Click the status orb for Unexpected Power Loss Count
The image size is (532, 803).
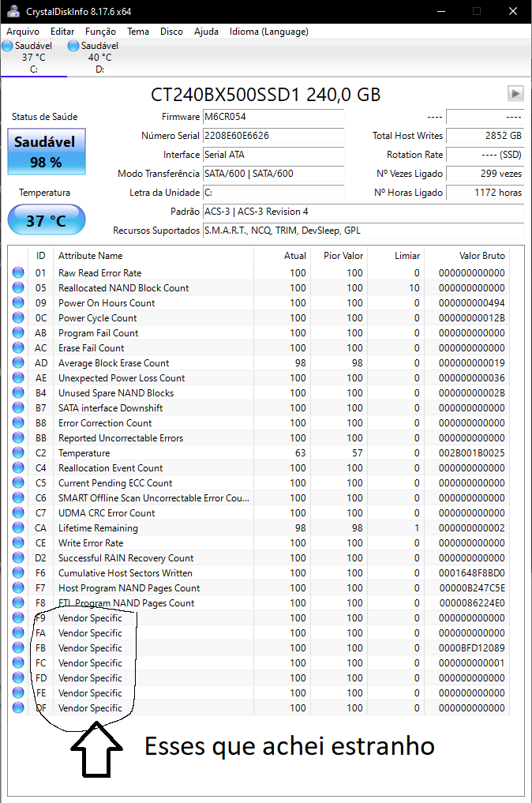18,377
